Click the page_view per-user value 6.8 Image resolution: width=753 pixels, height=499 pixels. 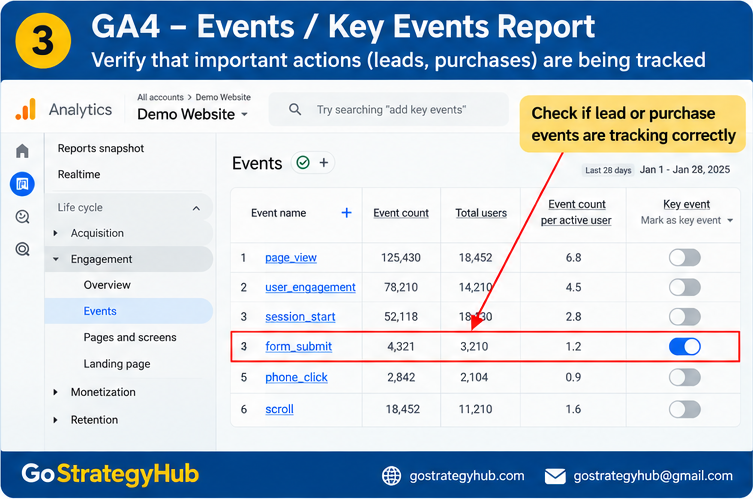tap(573, 257)
